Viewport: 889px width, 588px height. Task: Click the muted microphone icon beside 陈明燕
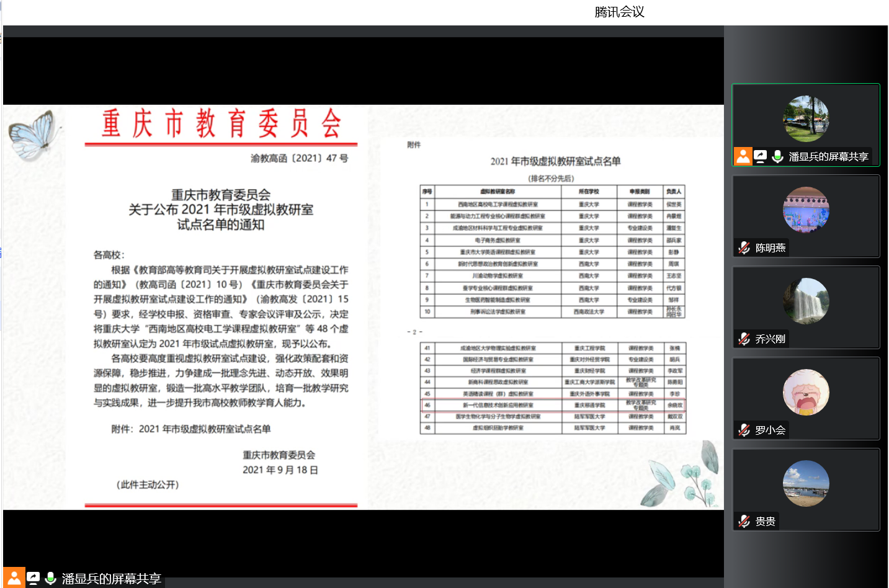coord(744,247)
